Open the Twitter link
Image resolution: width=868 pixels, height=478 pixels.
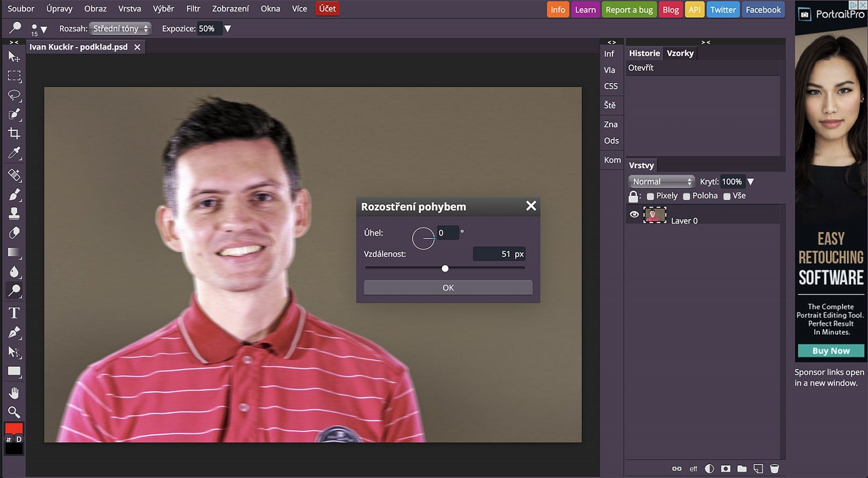tap(723, 10)
